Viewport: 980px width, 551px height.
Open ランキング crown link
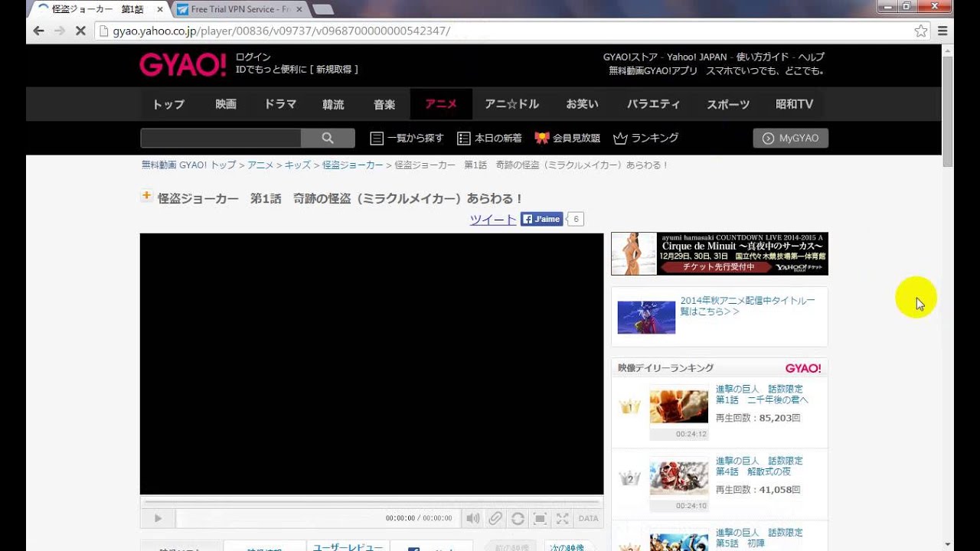click(x=646, y=139)
